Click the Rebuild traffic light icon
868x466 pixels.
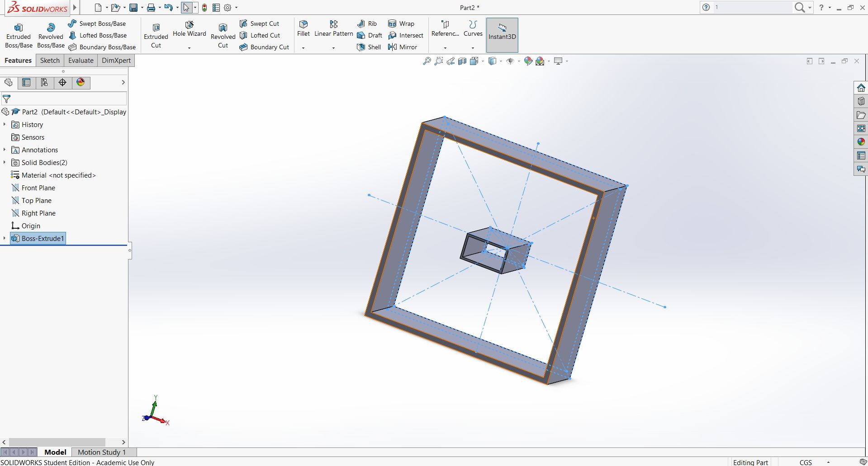click(204, 8)
